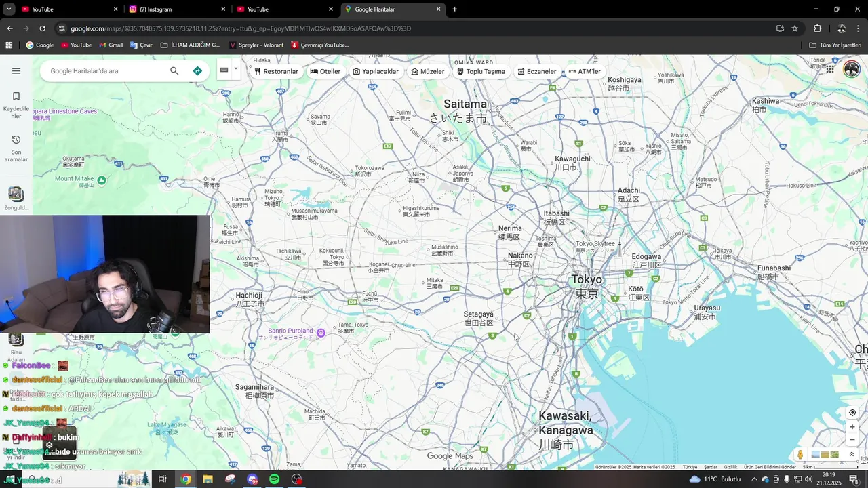Open the İLHAM ALDIĞIM bookmark folder

(190, 45)
